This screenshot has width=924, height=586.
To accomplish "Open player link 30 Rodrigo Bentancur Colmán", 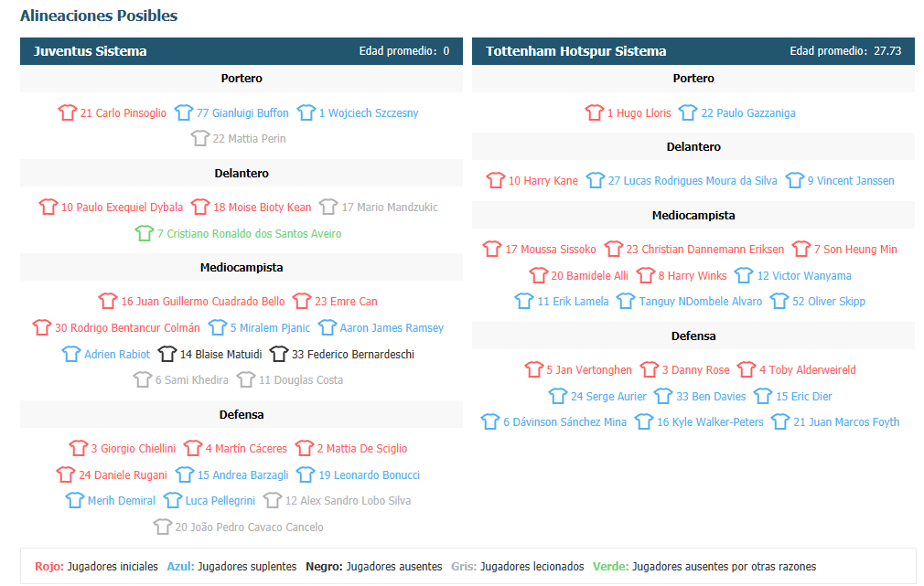I will coord(127,328).
